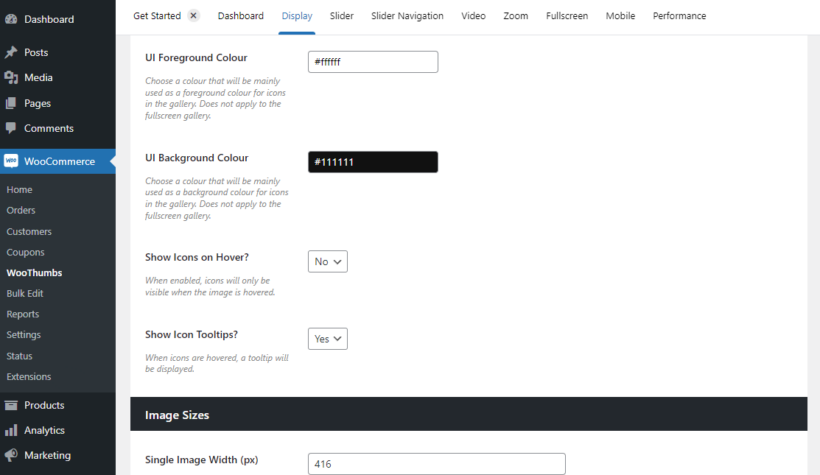Click the Dashboard gauge icon in sidebar
Viewport: 820px width, 475px height.
click(11, 19)
